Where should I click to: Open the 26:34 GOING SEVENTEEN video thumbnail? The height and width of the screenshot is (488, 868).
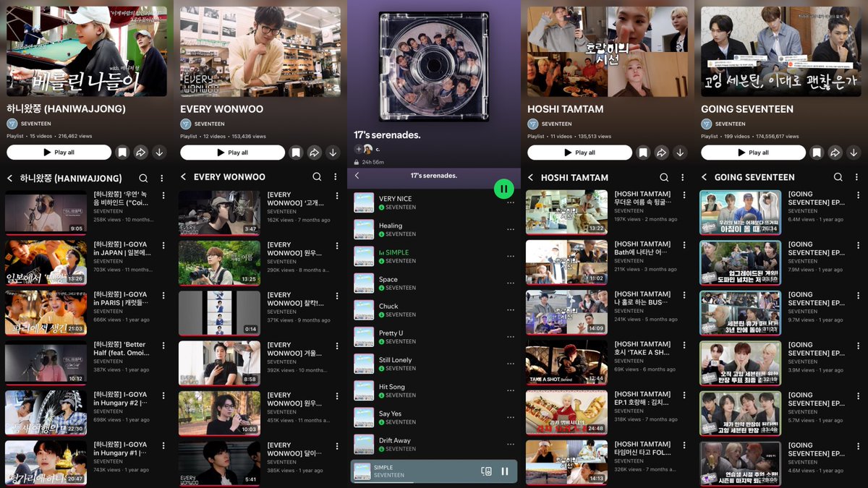tap(740, 213)
